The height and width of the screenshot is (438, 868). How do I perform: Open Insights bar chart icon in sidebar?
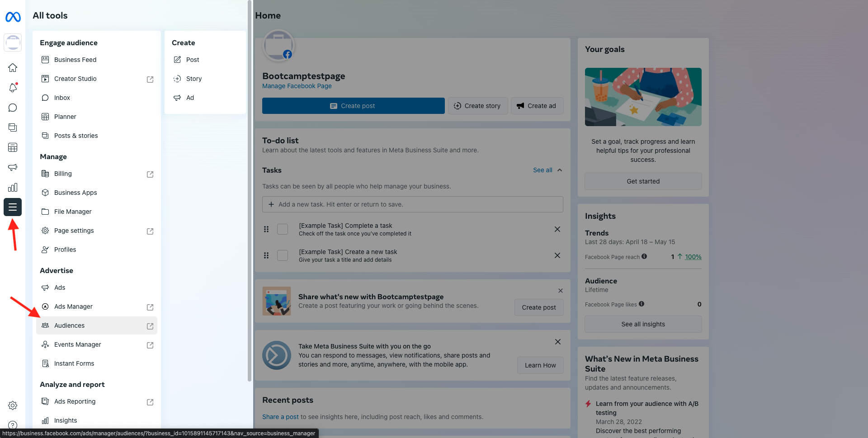[13, 187]
